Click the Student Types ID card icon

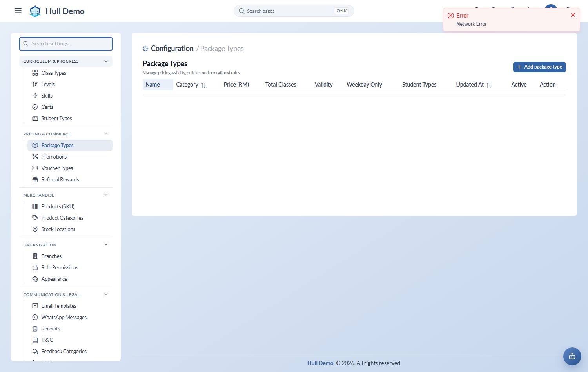(35, 118)
